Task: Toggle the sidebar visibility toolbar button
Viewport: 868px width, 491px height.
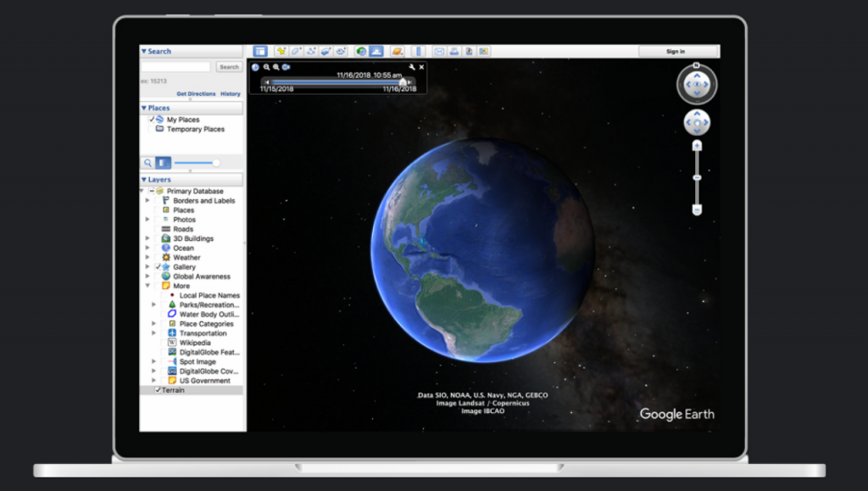Action: [260, 52]
